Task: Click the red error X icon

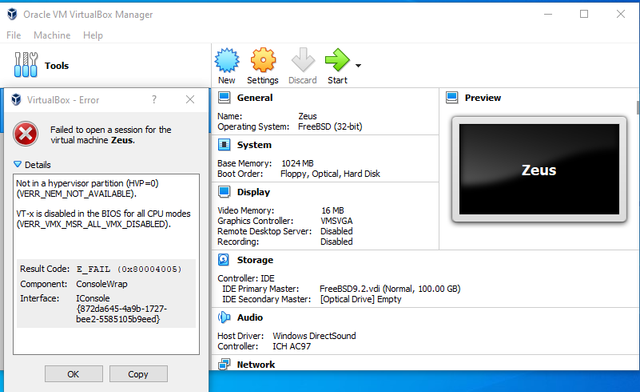Action: [26, 134]
